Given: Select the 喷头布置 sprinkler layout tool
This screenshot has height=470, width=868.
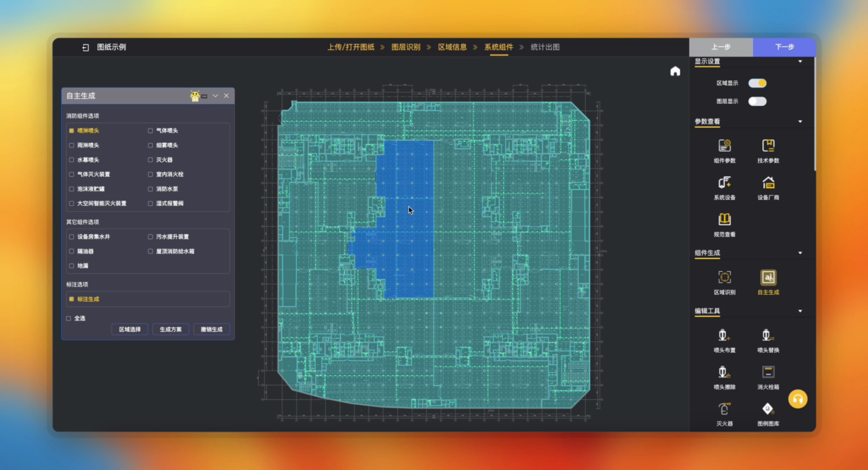Looking at the screenshot, I should [724, 336].
